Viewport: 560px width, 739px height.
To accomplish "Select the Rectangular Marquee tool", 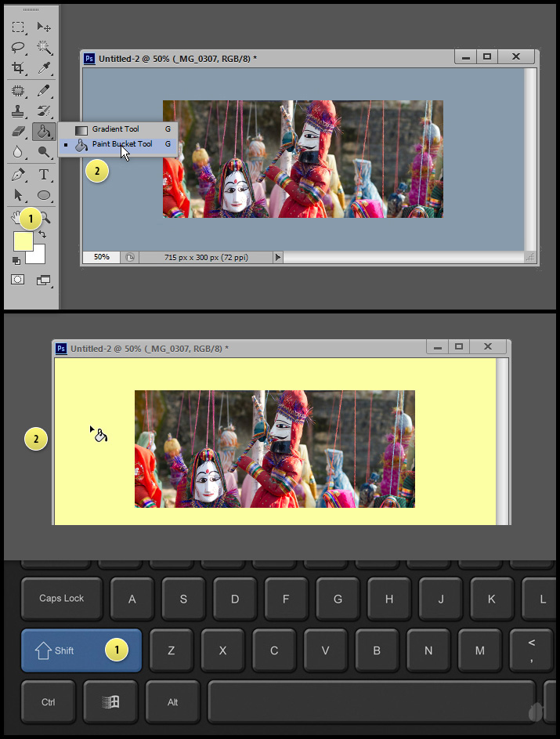I will [18, 27].
